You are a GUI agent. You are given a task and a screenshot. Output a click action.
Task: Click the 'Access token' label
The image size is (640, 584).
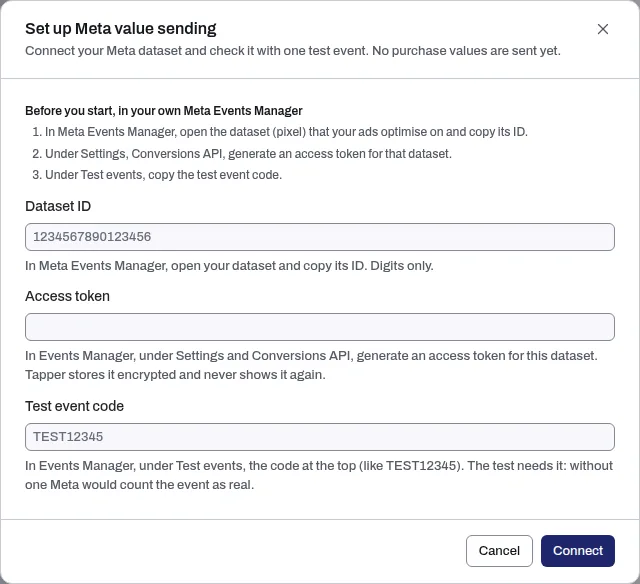(67, 296)
